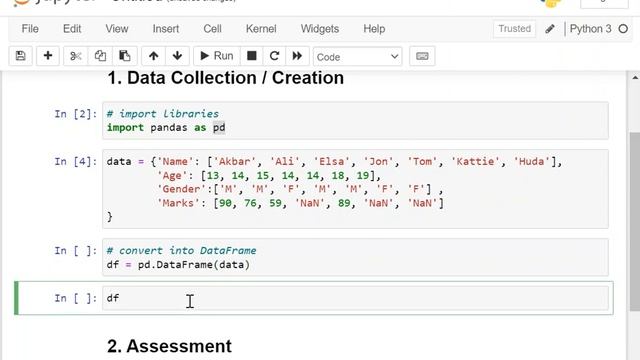The width and height of the screenshot is (640, 360).
Task: Run the selected cell
Action: coord(217,56)
